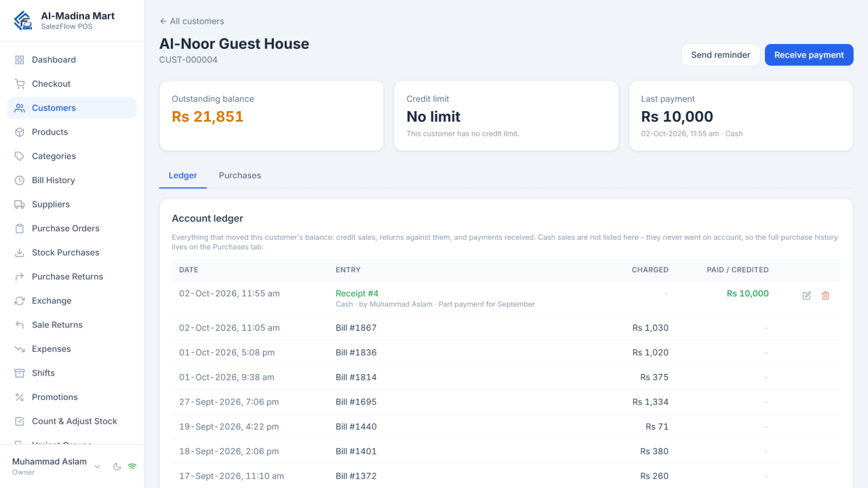Viewport: 868px width, 488px height.
Task: Click the Categories tag icon
Action: (x=20, y=156)
